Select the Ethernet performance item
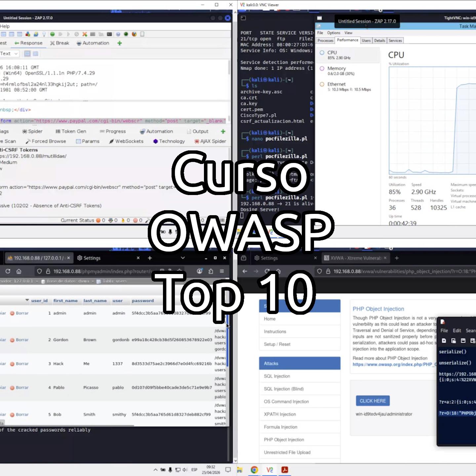Image resolution: width=476 pixels, height=476 pixels. click(348, 87)
